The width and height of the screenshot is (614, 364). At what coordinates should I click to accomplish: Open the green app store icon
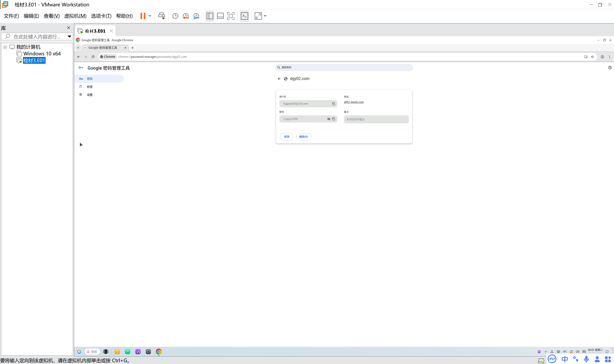pos(128,351)
